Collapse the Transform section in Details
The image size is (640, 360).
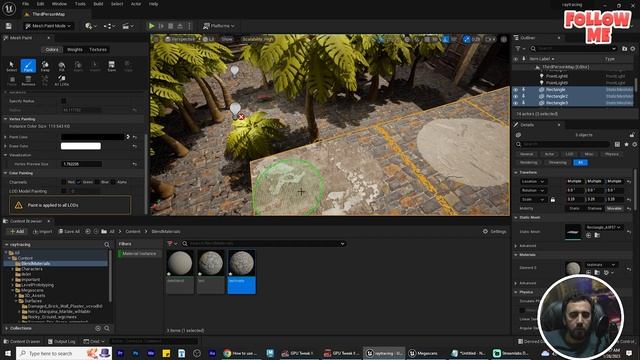[x=516, y=173]
